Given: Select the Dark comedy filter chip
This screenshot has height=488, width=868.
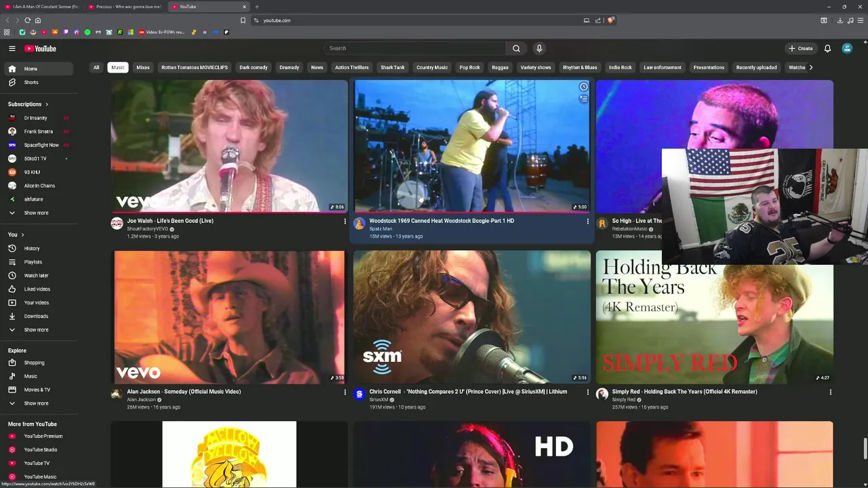Looking at the screenshot, I should (x=253, y=67).
